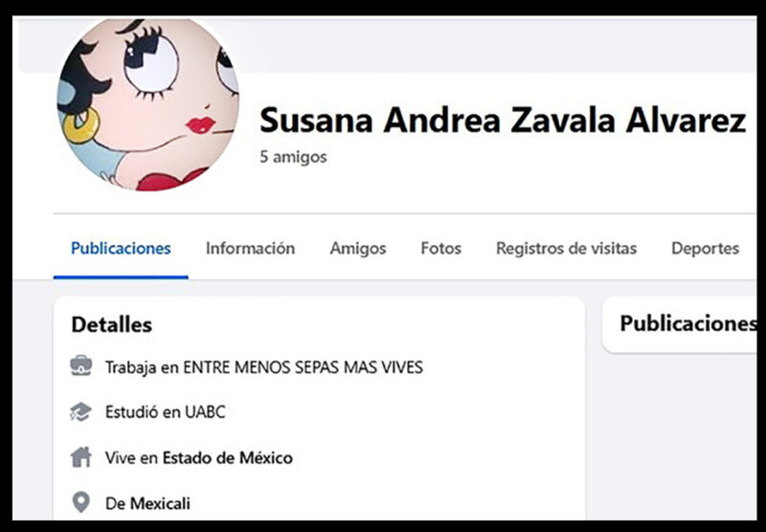Click the name Susana Andrea Zavala Alvarez

(x=502, y=120)
